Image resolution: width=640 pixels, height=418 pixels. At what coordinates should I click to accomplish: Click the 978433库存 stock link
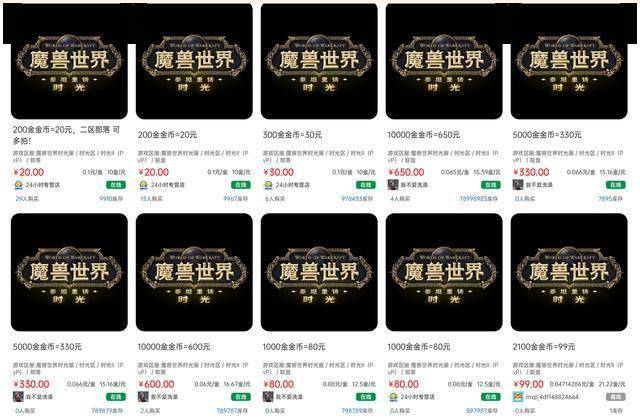click(357, 199)
